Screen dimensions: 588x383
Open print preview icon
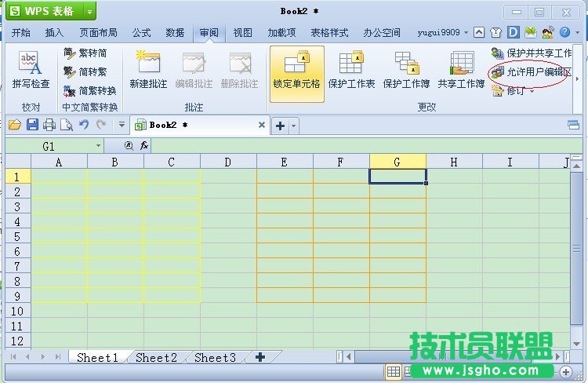click(67, 125)
